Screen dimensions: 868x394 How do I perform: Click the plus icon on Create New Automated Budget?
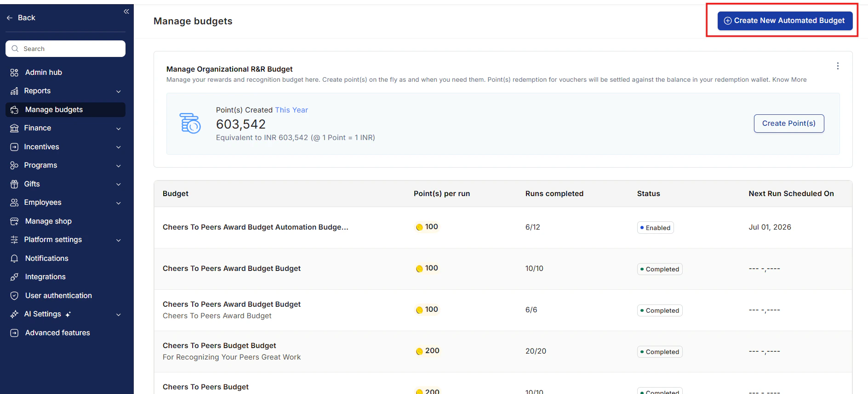tap(728, 21)
